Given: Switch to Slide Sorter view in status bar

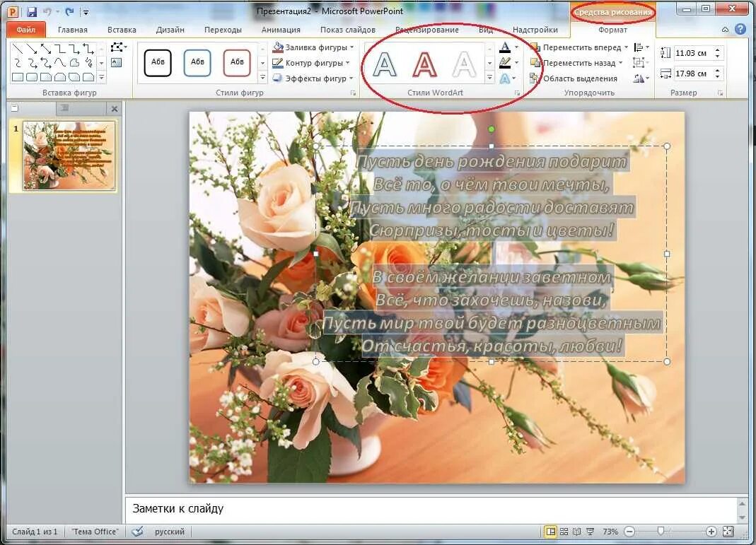Looking at the screenshot, I should 564,532.
